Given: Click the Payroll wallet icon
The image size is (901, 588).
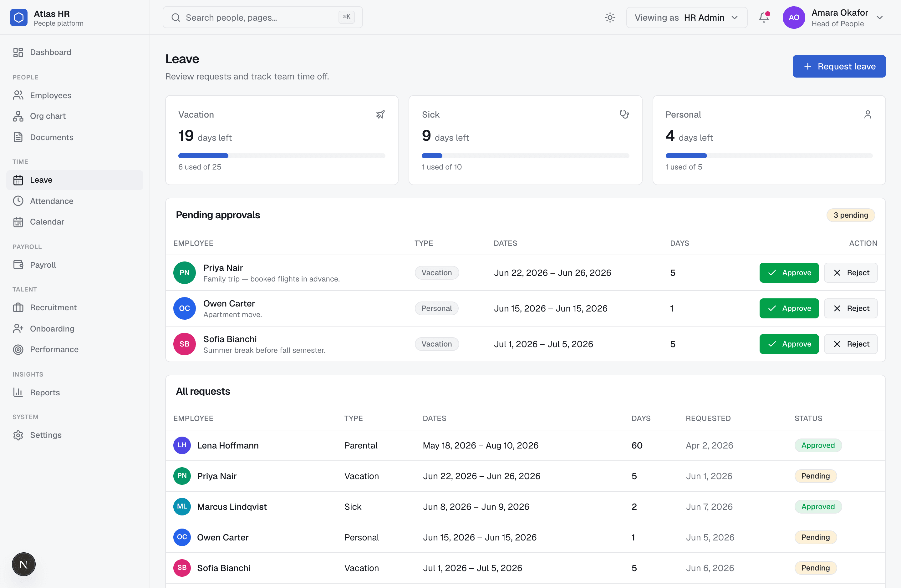Looking at the screenshot, I should point(18,265).
